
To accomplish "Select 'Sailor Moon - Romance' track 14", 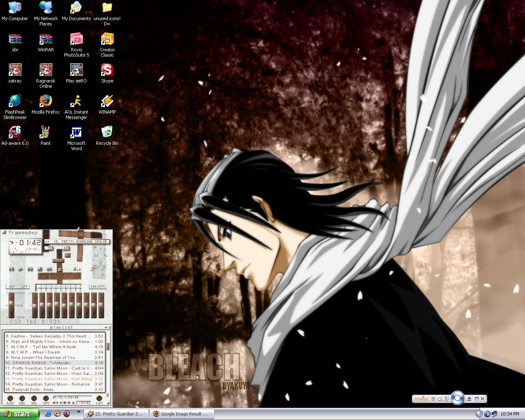I will tap(55, 384).
